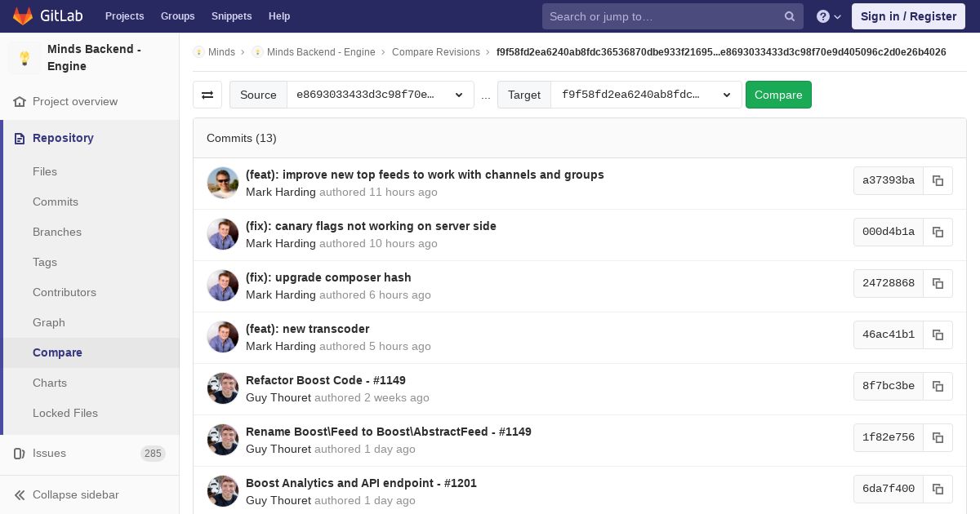980x514 pixels.
Task: Click Sign in / Register
Action: tap(908, 16)
